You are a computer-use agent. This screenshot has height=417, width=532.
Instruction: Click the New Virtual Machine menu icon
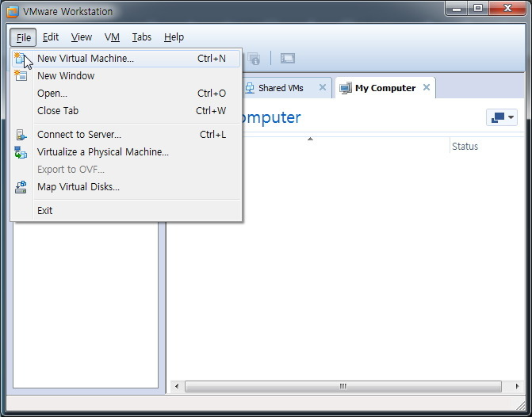coord(20,59)
